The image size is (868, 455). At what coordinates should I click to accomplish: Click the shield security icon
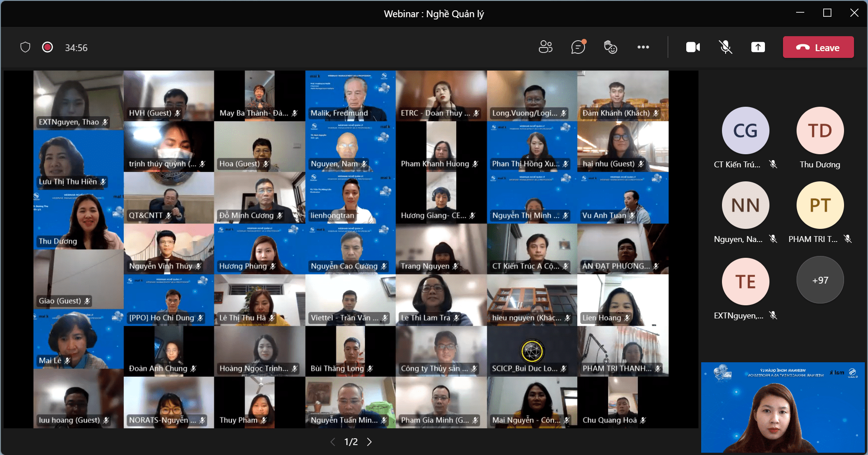25,47
